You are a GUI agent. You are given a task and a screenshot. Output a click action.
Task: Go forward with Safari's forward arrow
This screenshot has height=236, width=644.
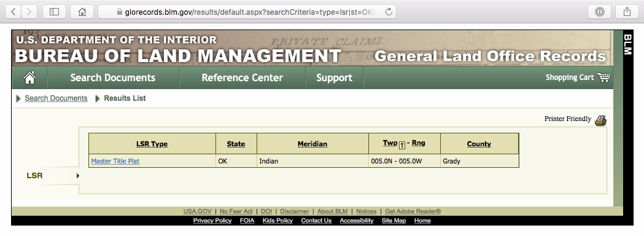(x=29, y=12)
